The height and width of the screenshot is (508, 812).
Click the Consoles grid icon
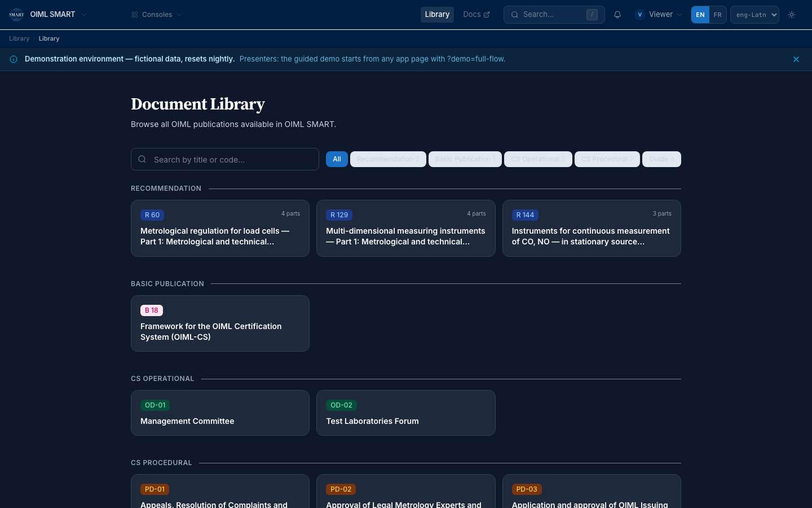(x=135, y=15)
